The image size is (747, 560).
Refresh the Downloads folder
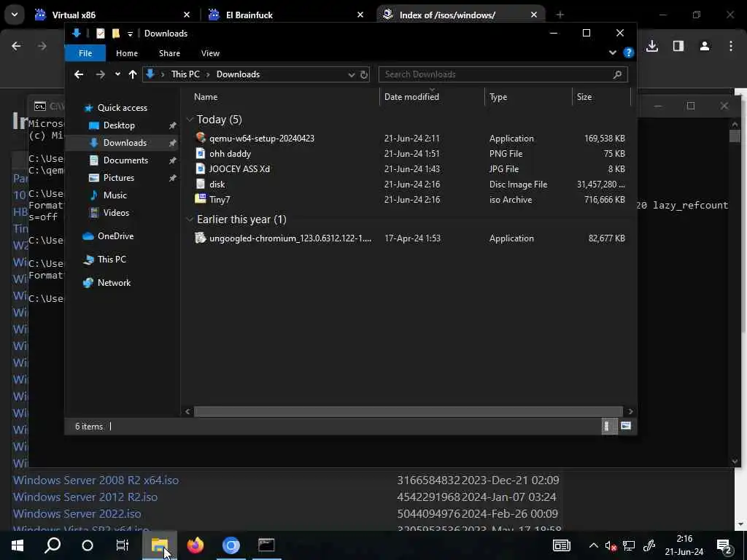pos(364,75)
